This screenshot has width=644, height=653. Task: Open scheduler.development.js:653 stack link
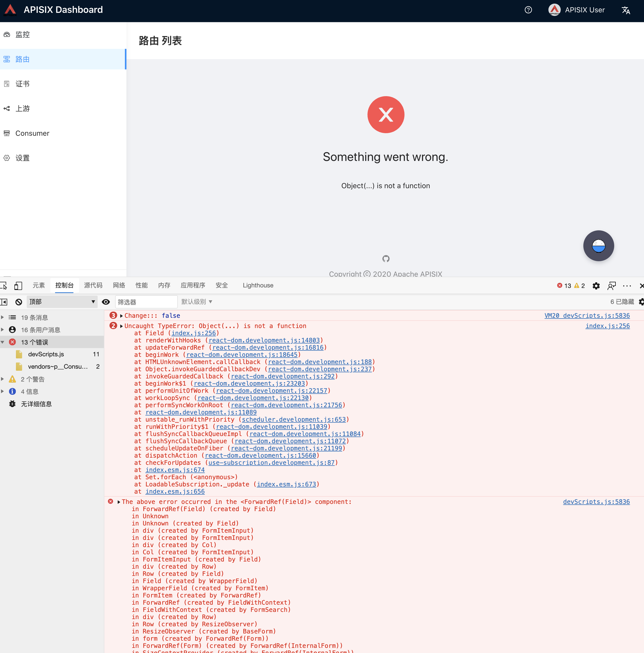pos(294,420)
